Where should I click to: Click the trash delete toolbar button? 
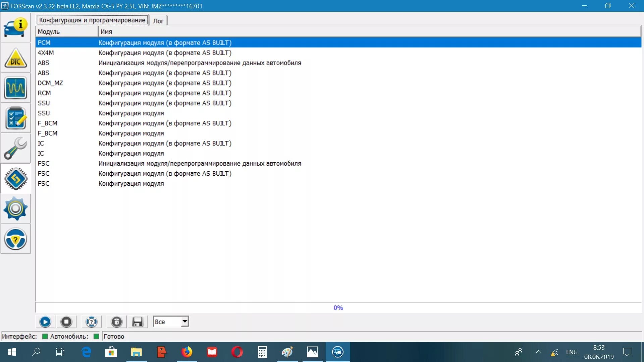(x=116, y=322)
